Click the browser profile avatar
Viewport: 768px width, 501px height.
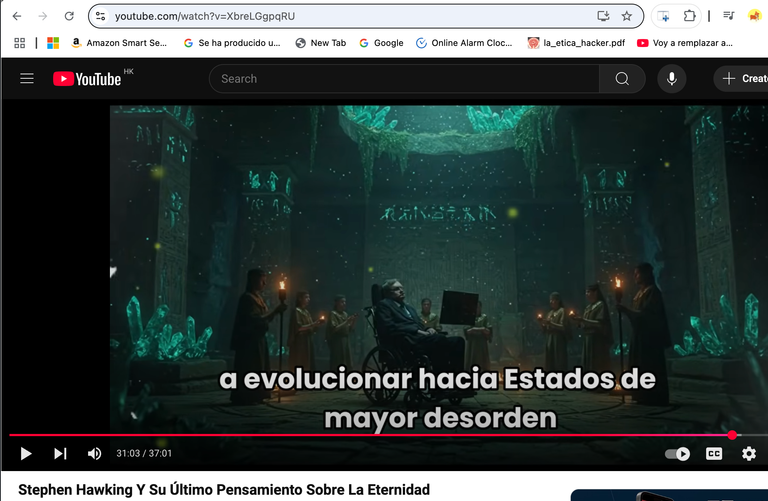(x=755, y=16)
